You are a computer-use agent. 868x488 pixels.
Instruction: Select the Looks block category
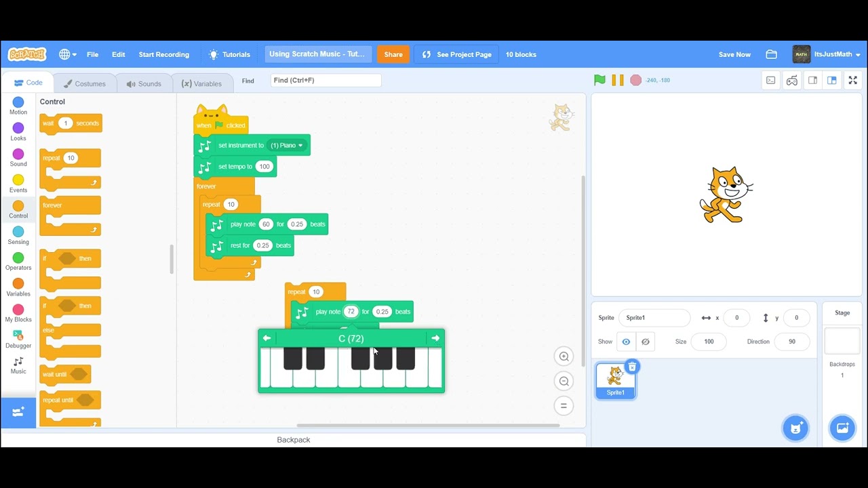[x=18, y=132]
